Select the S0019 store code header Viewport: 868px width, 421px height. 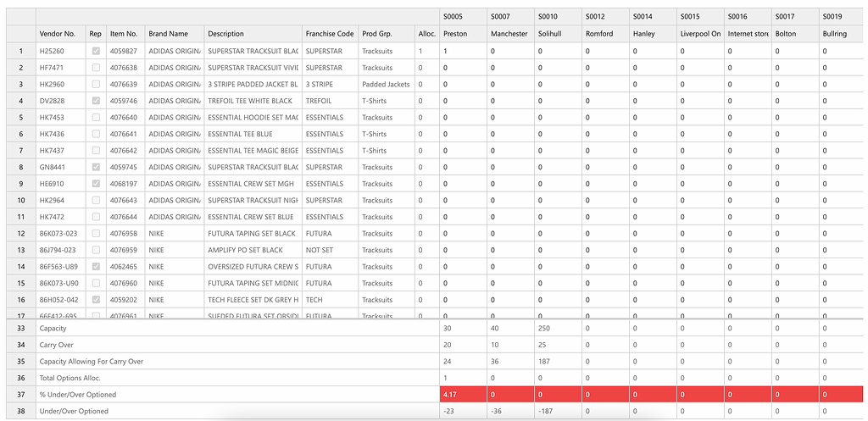(843, 17)
